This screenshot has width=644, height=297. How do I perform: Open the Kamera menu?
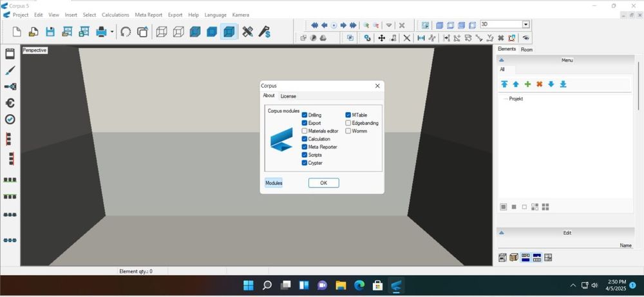[x=241, y=15]
